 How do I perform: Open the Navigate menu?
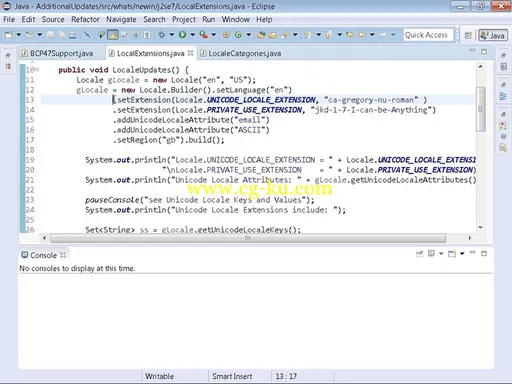121,19
